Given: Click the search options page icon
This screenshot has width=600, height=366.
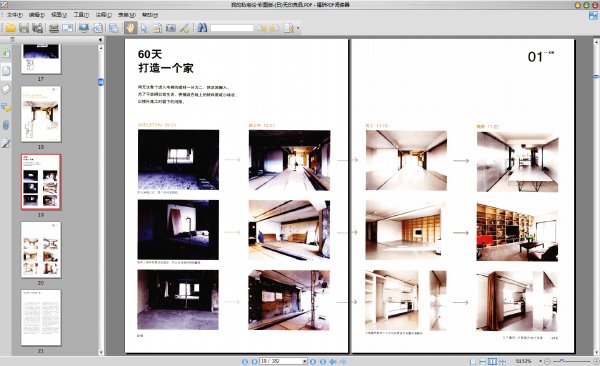Looking at the screenshot, I should [289, 28].
